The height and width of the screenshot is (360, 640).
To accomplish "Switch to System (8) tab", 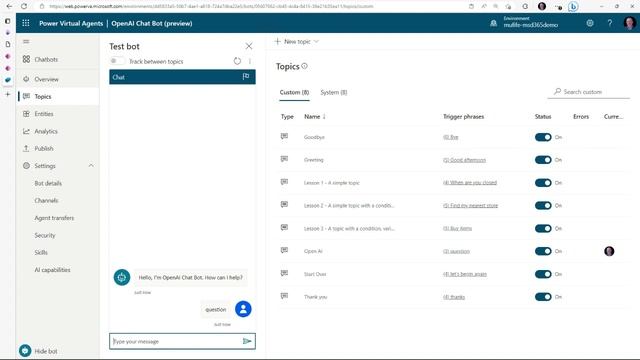I will pyautogui.click(x=333, y=93).
